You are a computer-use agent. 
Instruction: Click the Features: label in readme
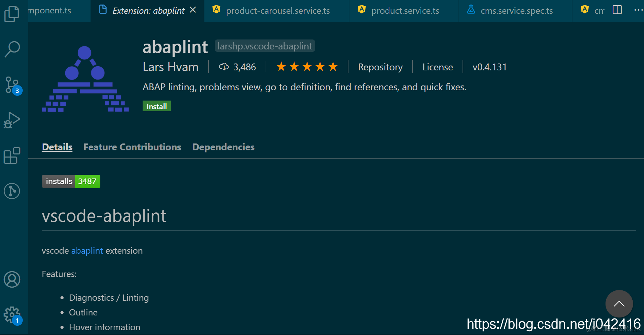[x=59, y=274]
